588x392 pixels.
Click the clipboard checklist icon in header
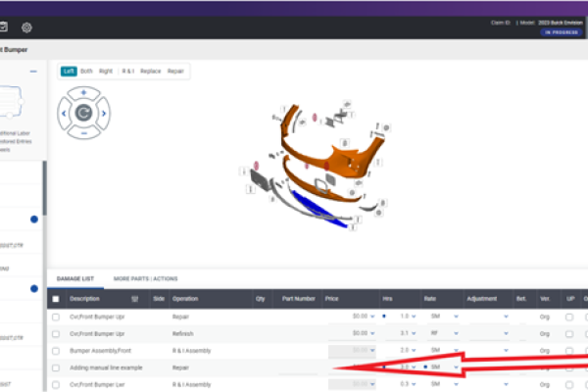[4, 27]
